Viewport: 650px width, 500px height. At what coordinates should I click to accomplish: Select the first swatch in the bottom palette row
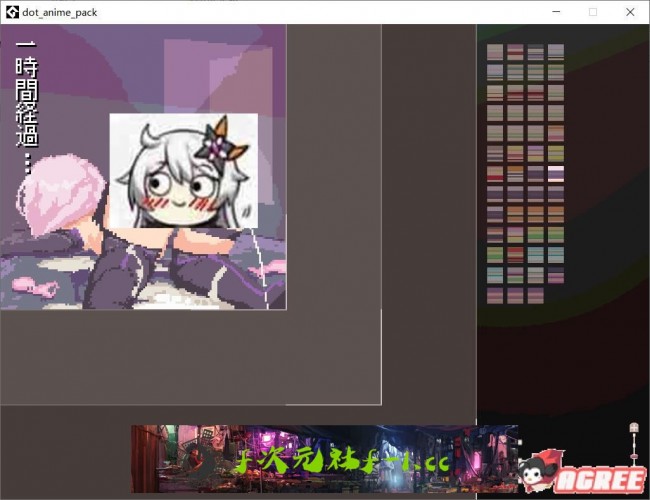pyautogui.click(x=495, y=295)
